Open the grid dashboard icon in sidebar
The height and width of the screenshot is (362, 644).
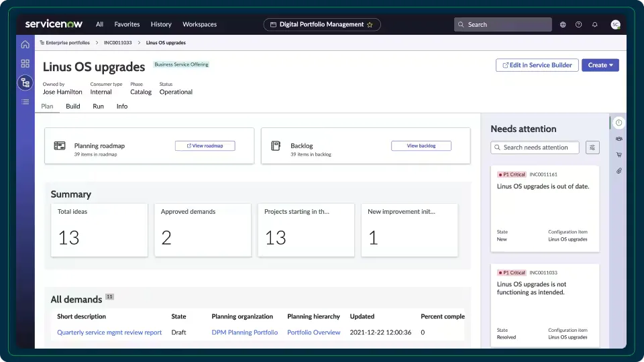[x=25, y=64]
